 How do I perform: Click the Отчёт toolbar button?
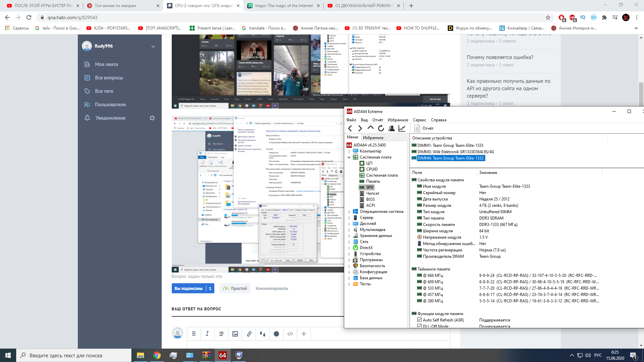(x=424, y=128)
